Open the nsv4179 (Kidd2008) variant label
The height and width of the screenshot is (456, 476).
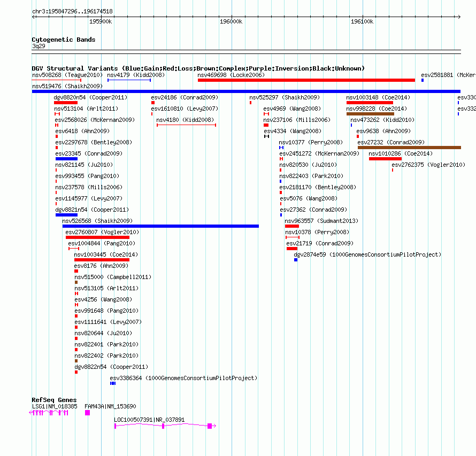click(x=136, y=75)
